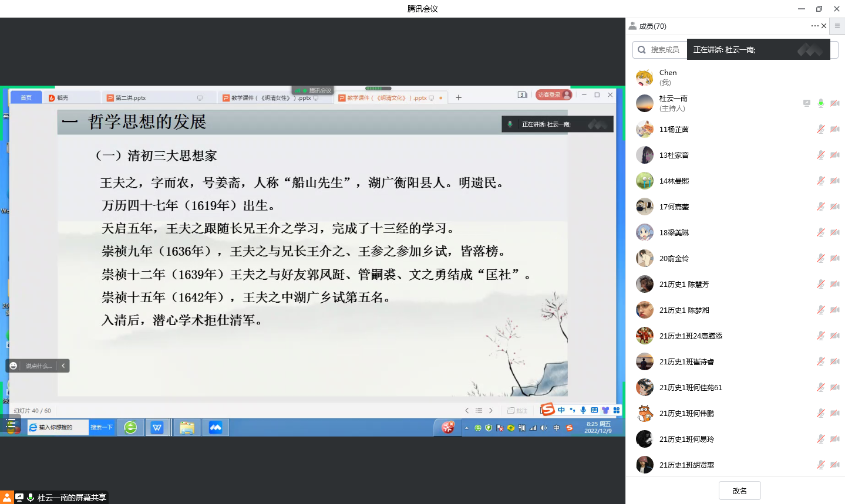Toggle muted microphone for 20俞金伶
Image resolution: width=845 pixels, height=504 pixels.
(821, 258)
